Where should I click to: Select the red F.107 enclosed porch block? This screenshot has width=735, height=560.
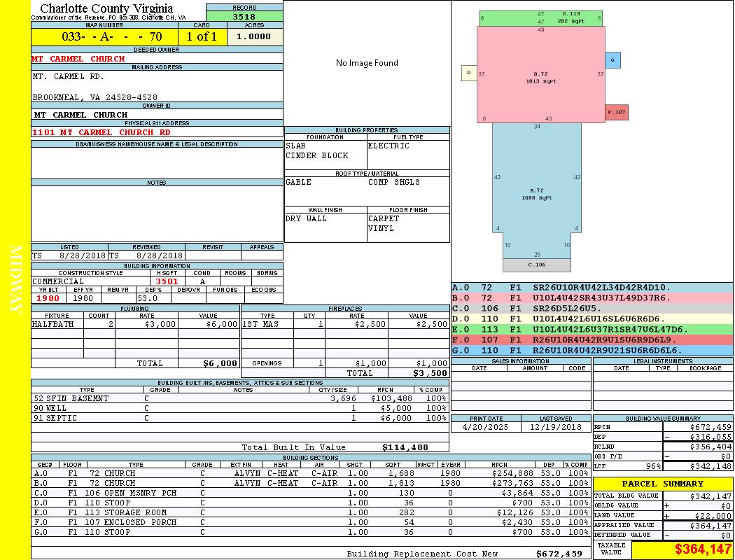pyautogui.click(x=617, y=112)
